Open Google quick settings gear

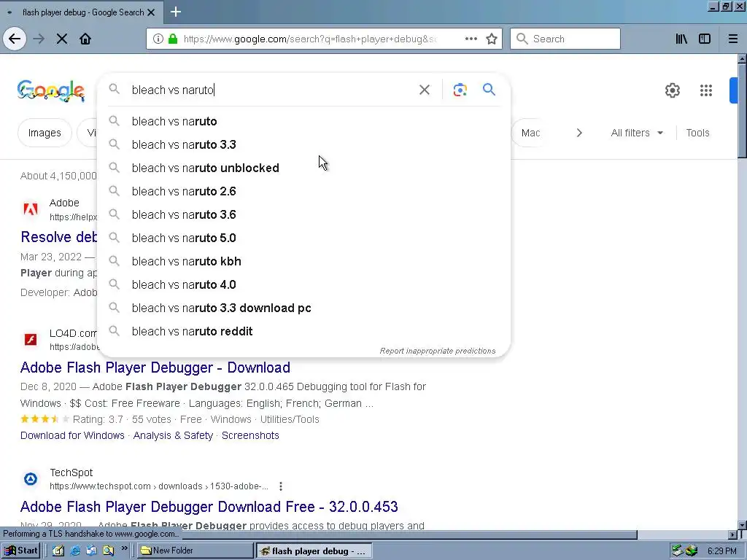click(x=672, y=90)
